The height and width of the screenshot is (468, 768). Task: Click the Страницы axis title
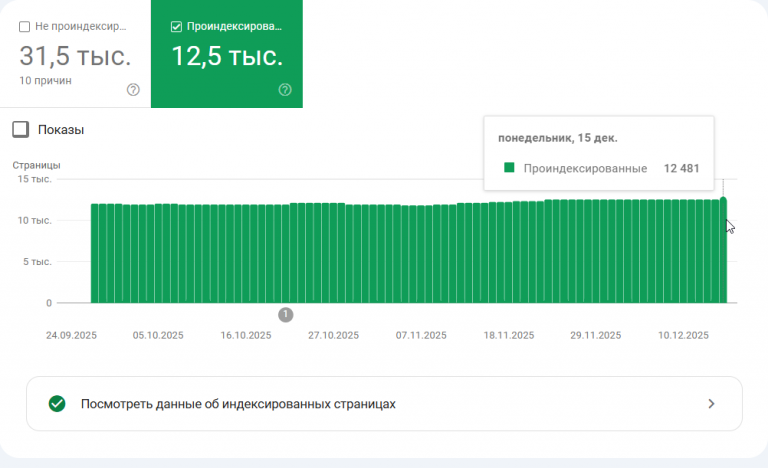pos(36,165)
